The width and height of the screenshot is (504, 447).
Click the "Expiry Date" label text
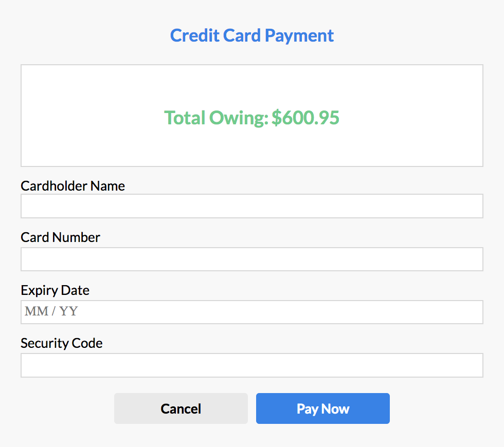(55, 290)
